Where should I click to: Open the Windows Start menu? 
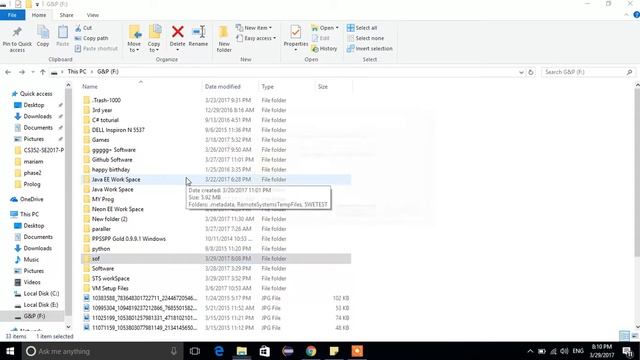point(10,351)
